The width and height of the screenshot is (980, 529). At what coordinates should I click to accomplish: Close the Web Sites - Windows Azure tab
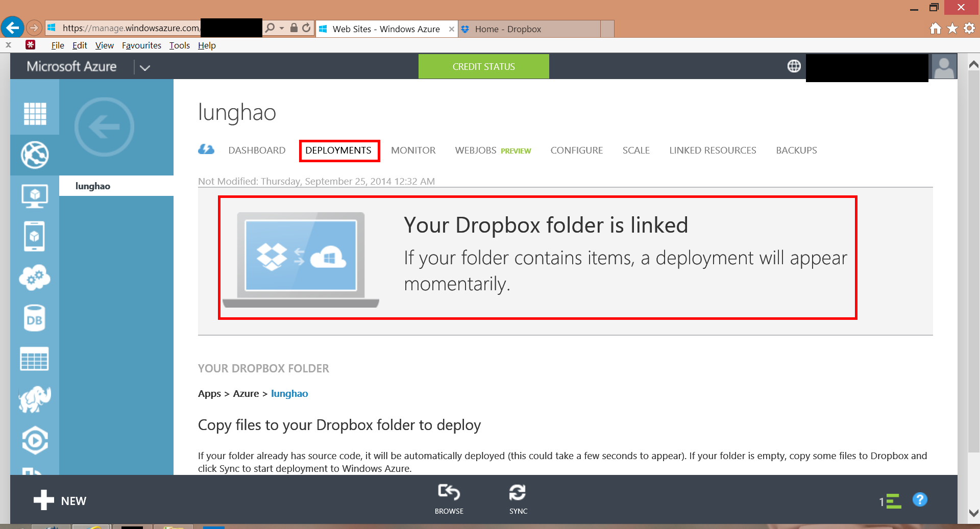coord(451,29)
